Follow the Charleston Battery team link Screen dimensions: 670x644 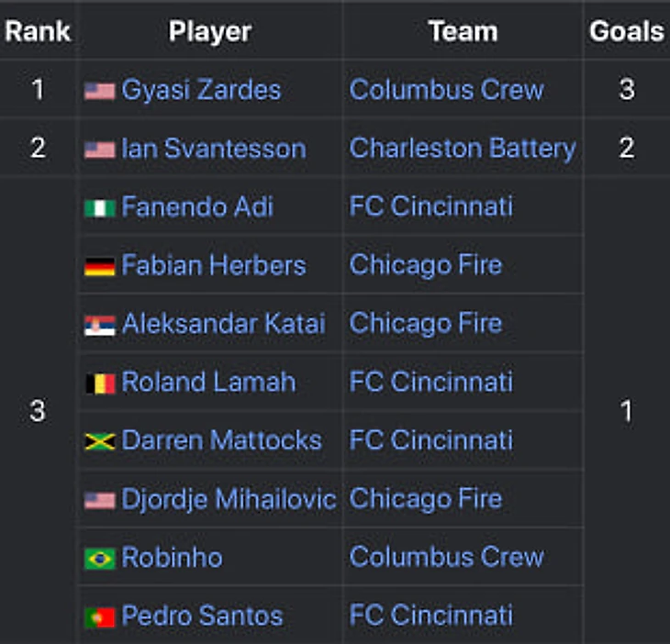click(463, 149)
